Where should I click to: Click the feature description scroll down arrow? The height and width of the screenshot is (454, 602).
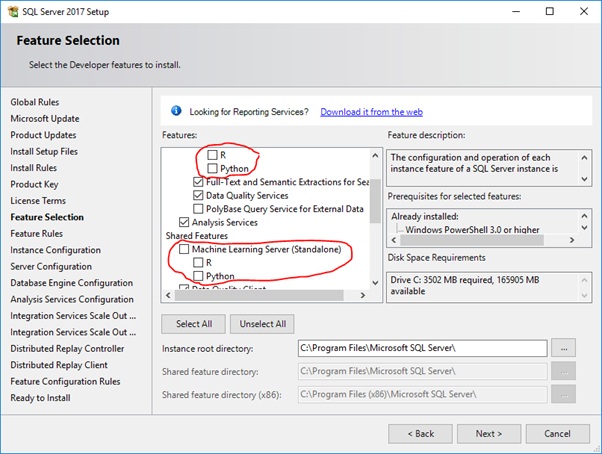[x=584, y=179]
